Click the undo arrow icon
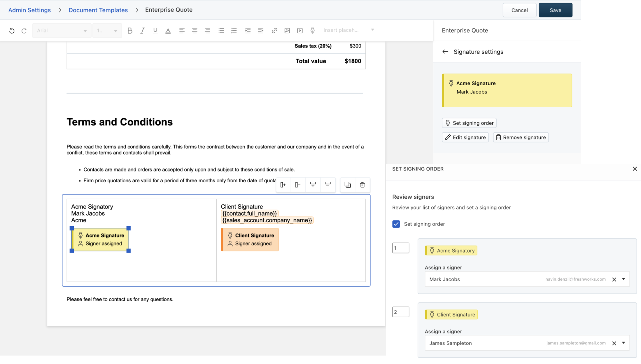This screenshot has width=641, height=364. click(12, 31)
